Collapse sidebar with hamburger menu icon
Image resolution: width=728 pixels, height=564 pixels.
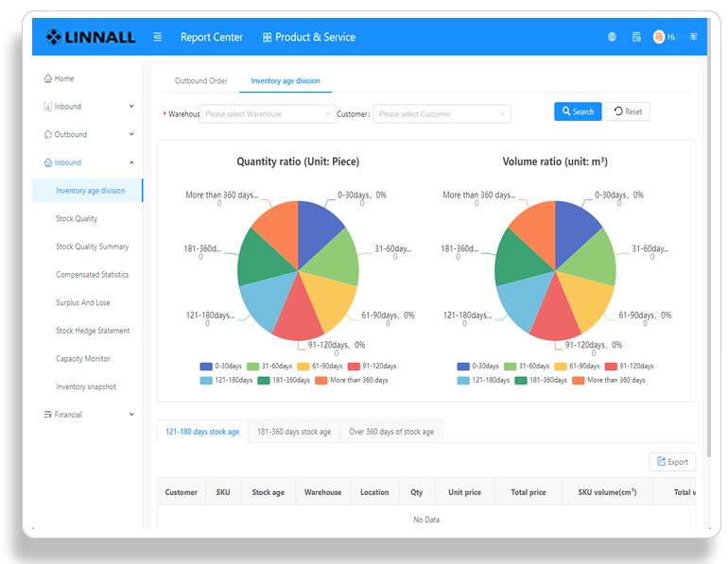tap(158, 37)
